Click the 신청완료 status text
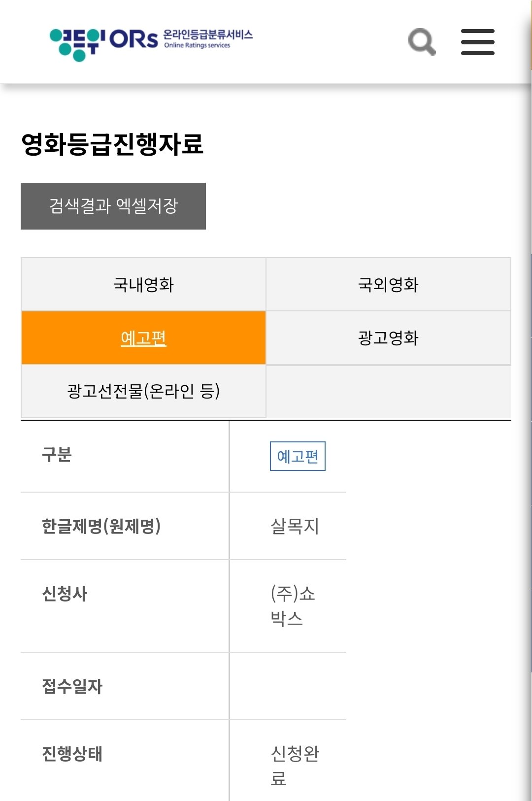This screenshot has width=532, height=801. pos(295,766)
